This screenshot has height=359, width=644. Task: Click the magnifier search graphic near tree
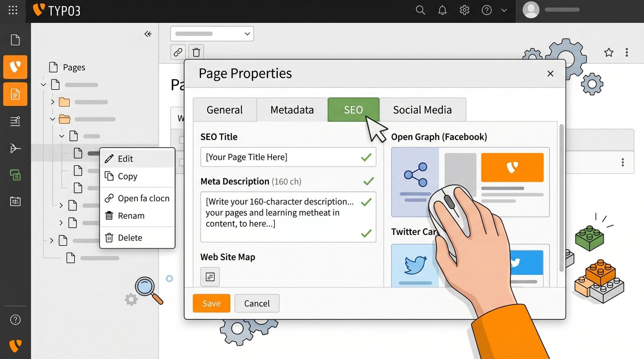[149, 290]
